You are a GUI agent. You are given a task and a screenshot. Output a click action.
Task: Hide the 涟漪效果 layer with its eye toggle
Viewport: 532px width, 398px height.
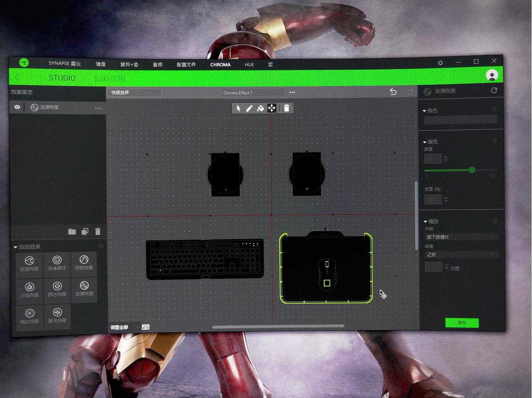point(16,107)
